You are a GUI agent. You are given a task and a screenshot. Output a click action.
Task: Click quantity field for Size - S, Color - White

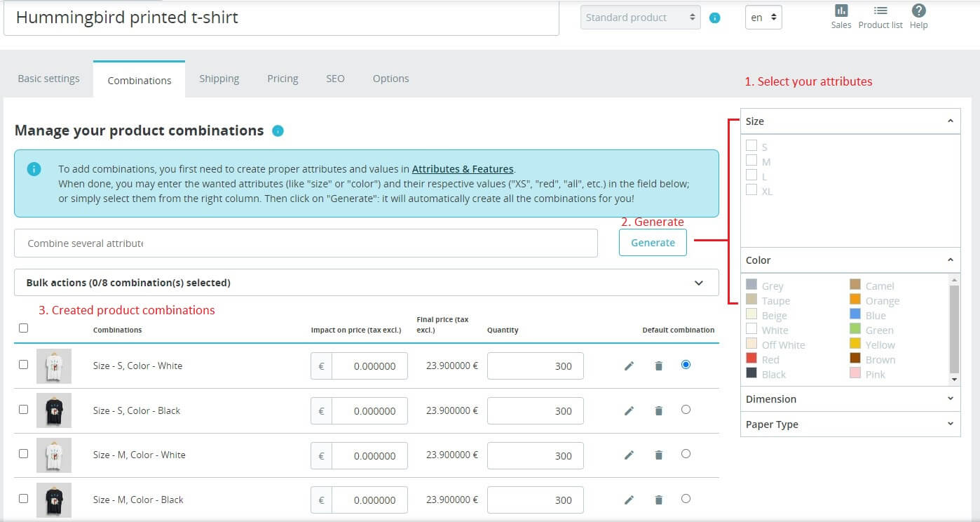pos(536,366)
